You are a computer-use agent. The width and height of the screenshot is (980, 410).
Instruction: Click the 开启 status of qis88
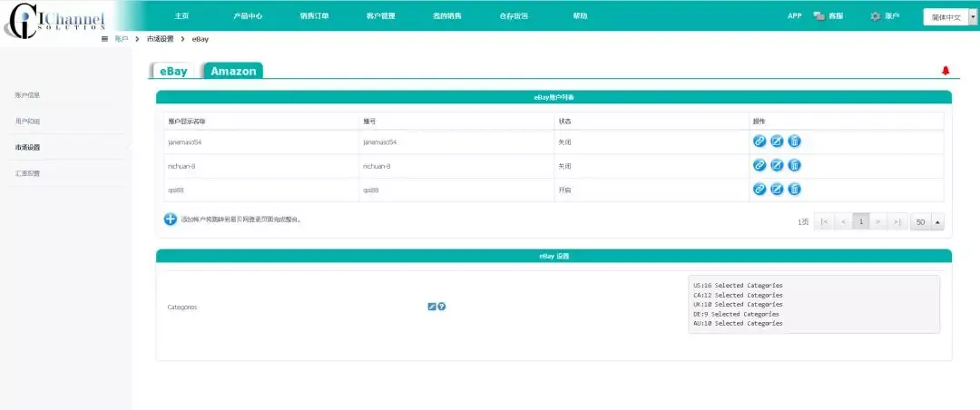pos(563,190)
